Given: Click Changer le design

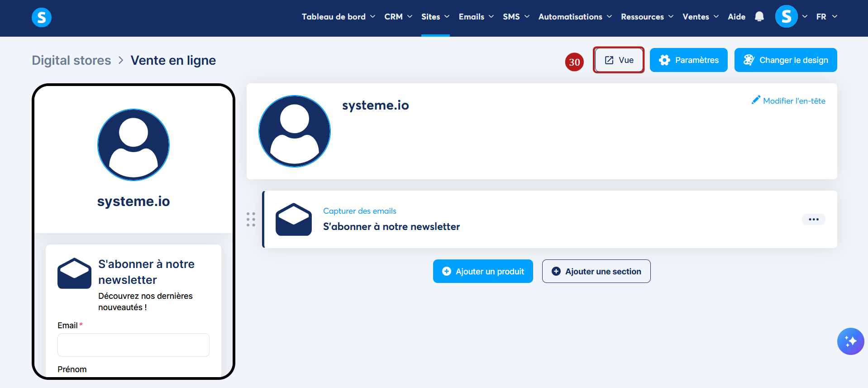Looking at the screenshot, I should pyautogui.click(x=786, y=60).
